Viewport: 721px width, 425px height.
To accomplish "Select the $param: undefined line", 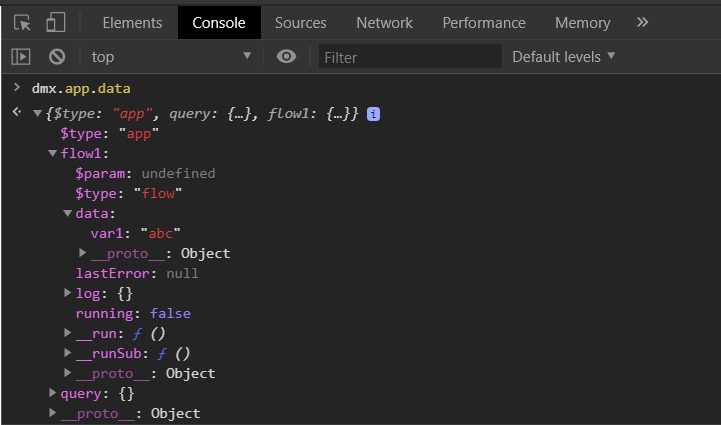I will 145,173.
